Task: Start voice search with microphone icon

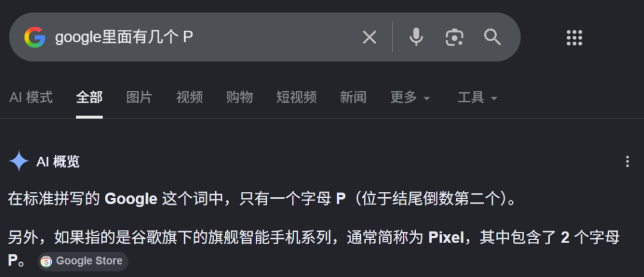Action: click(416, 38)
